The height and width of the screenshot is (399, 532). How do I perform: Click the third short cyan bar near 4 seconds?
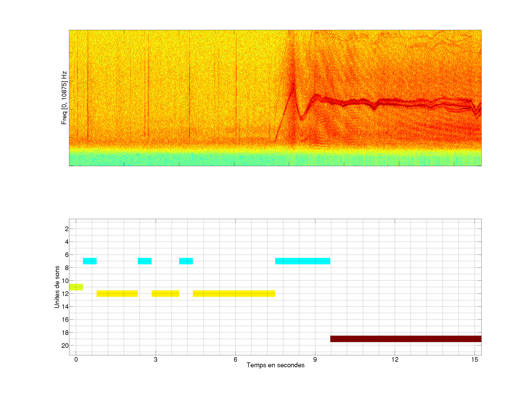click(186, 261)
